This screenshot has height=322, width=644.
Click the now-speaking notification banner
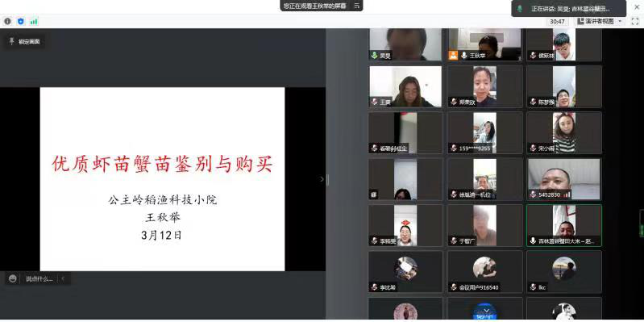(568, 8)
